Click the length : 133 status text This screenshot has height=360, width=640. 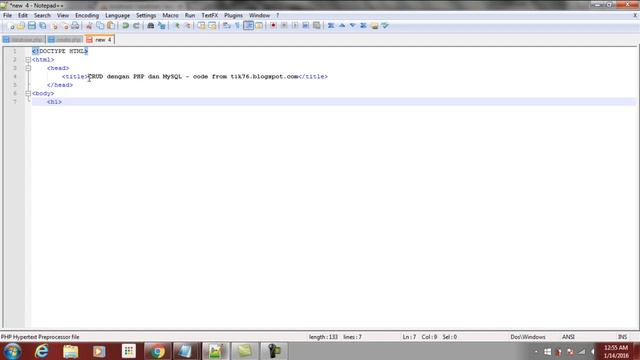click(323, 337)
